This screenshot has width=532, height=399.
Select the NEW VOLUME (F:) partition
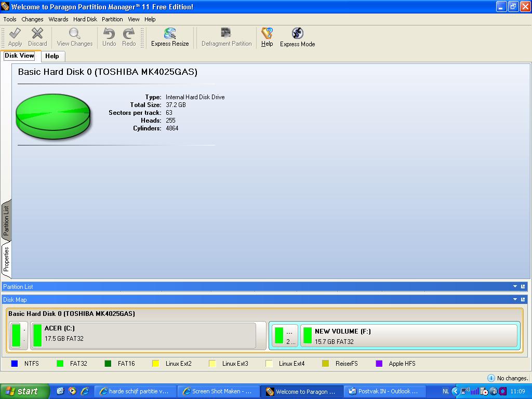409,336
